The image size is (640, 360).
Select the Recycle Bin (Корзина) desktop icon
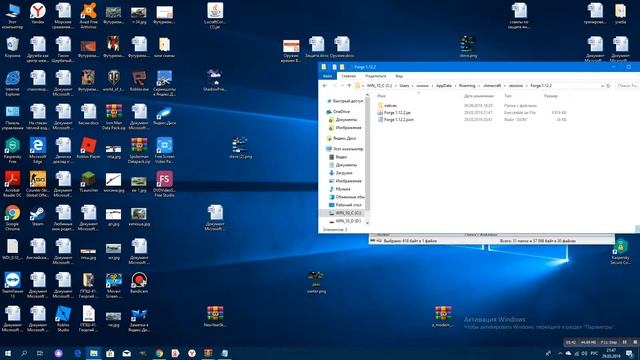point(12,47)
